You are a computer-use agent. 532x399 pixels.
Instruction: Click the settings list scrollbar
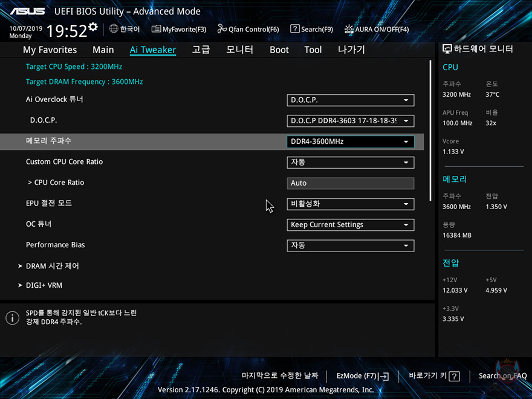click(x=430, y=131)
